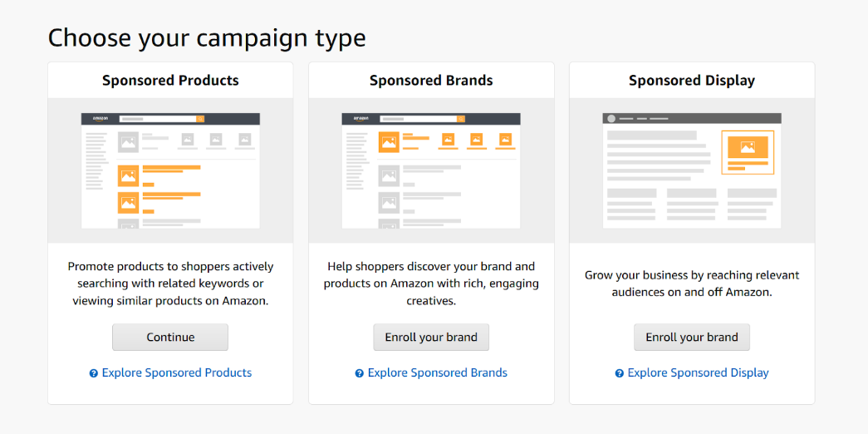The image size is (868, 434).
Task: Open the Explore Sponsored Display link
Action: coord(699,373)
